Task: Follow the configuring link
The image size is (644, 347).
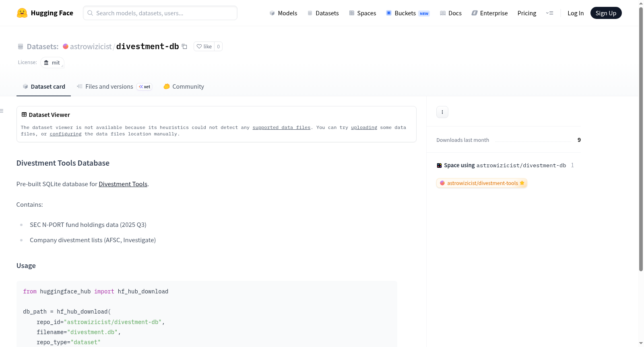Action: (x=66, y=134)
